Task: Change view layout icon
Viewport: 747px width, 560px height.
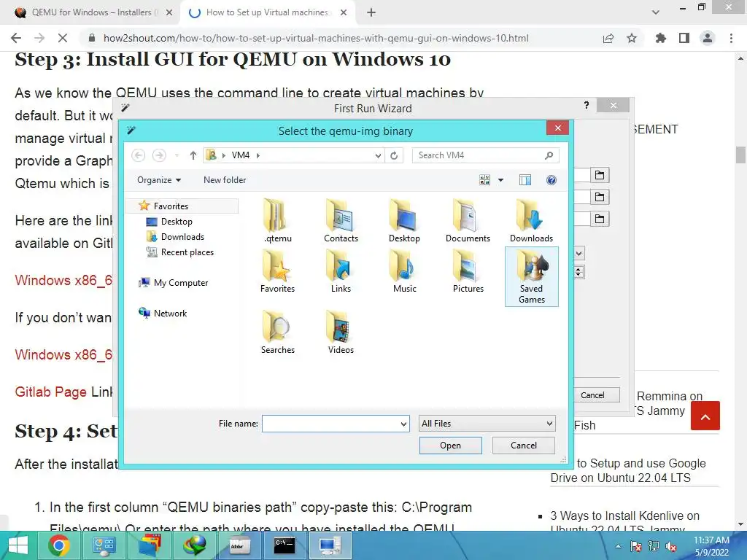Action: click(x=484, y=180)
